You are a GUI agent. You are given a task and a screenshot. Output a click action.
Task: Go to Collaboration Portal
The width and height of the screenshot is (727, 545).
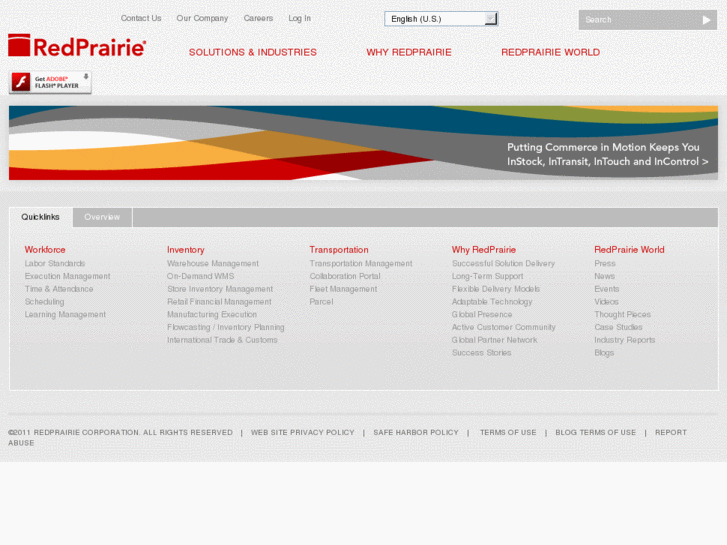[x=345, y=276]
